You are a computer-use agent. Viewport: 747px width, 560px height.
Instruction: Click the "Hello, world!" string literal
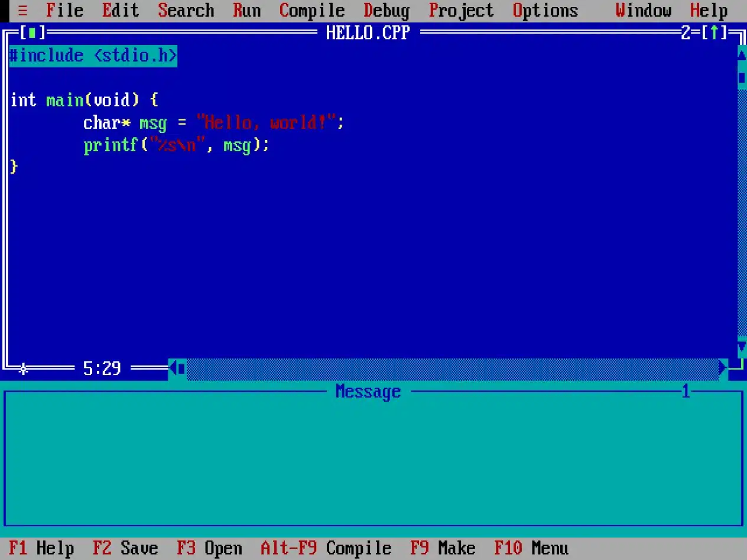click(265, 122)
